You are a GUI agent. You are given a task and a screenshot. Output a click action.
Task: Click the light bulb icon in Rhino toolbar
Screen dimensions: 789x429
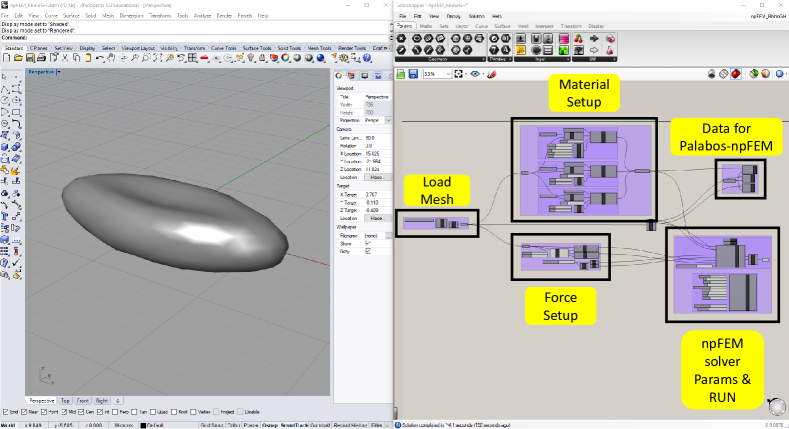(x=251, y=58)
